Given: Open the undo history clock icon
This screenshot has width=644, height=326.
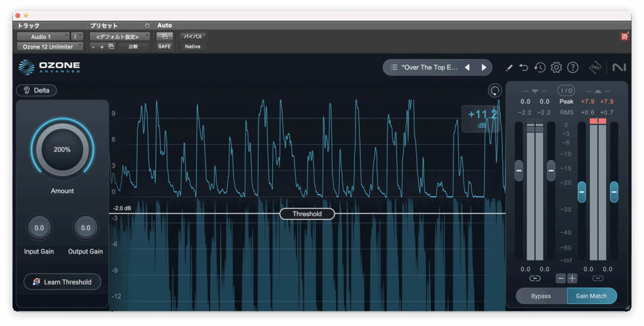Looking at the screenshot, I should [540, 67].
